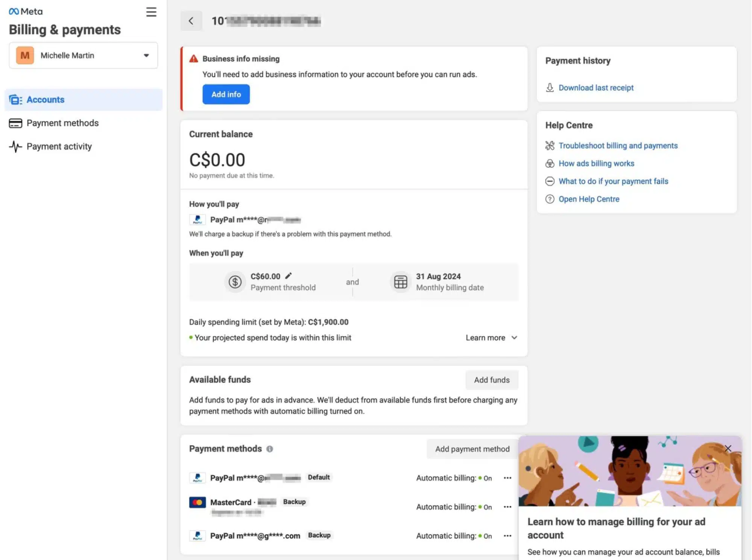Expand Learn more about spending limit
This screenshot has height=560, width=752.
[x=491, y=338]
